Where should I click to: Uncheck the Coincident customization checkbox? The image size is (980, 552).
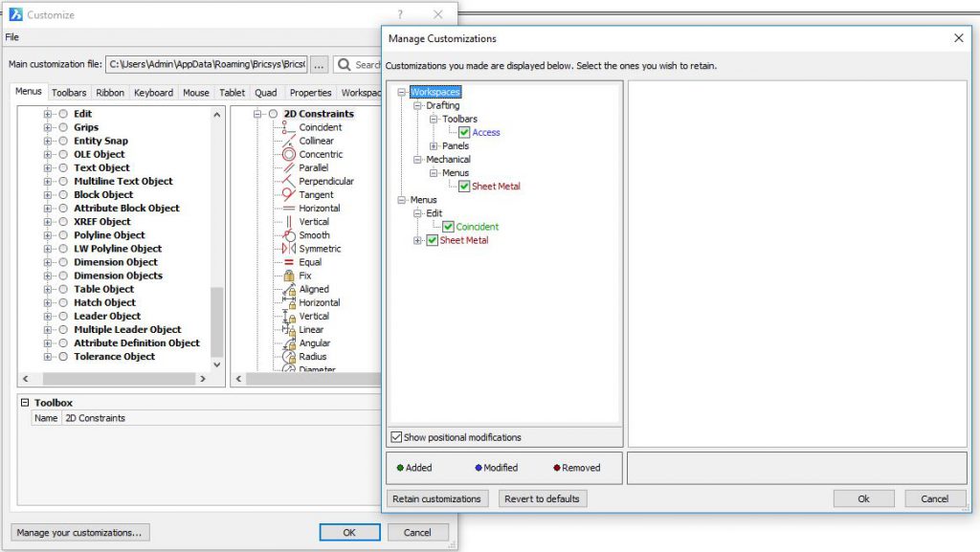[448, 227]
